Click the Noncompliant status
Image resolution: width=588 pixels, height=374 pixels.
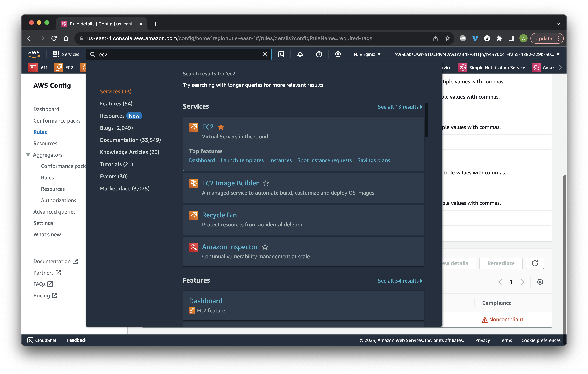point(502,319)
